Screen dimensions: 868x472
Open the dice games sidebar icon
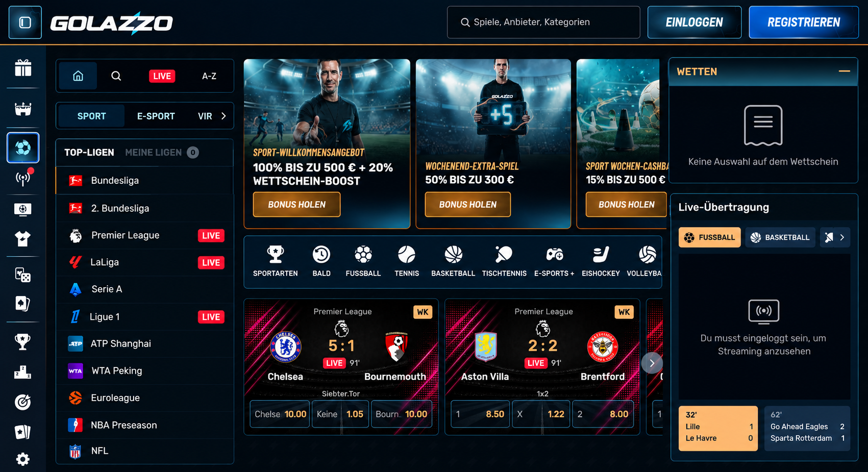(x=23, y=275)
